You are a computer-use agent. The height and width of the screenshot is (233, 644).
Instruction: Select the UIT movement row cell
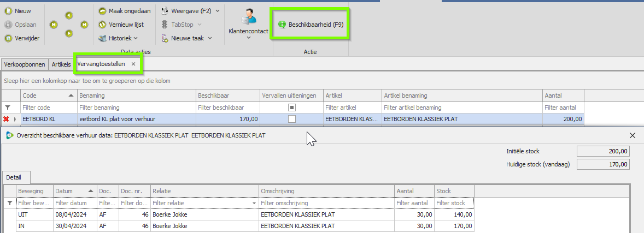[35, 214]
